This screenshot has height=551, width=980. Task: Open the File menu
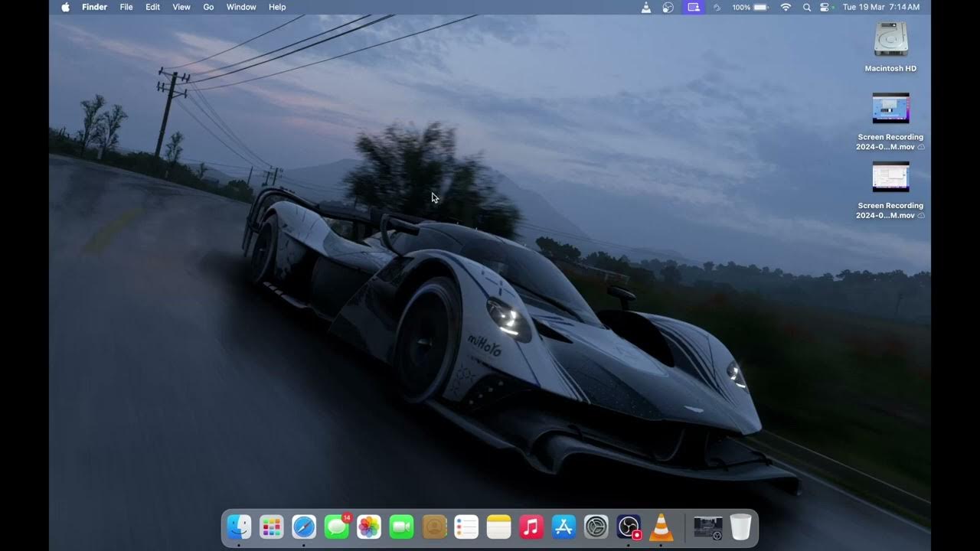pyautogui.click(x=126, y=7)
